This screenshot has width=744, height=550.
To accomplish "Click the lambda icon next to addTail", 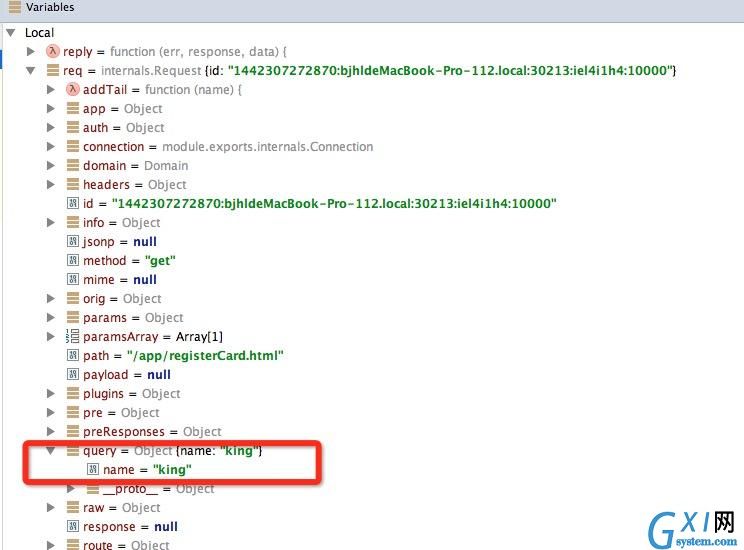I will point(73,89).
